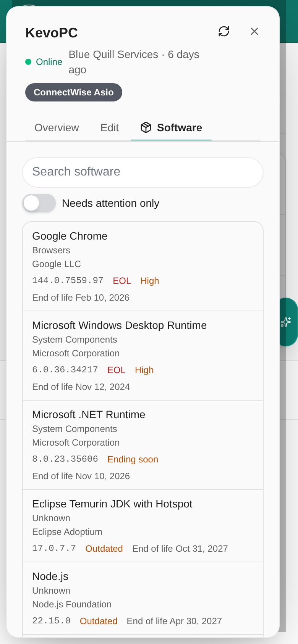Click the Online status label
298x644 pixels.
coord(49,62)
